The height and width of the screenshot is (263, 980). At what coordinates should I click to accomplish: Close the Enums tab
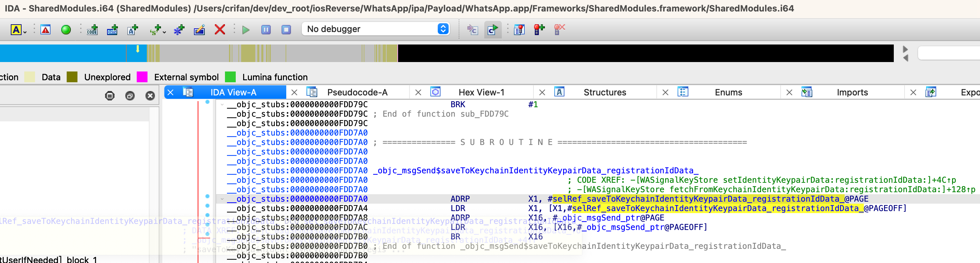point(665,92)
